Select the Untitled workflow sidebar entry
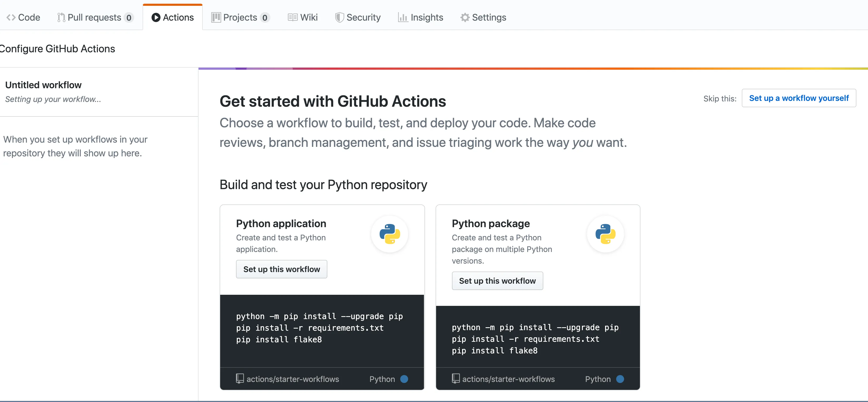Viewport: 868px width, 402px height. pos(99,92)
